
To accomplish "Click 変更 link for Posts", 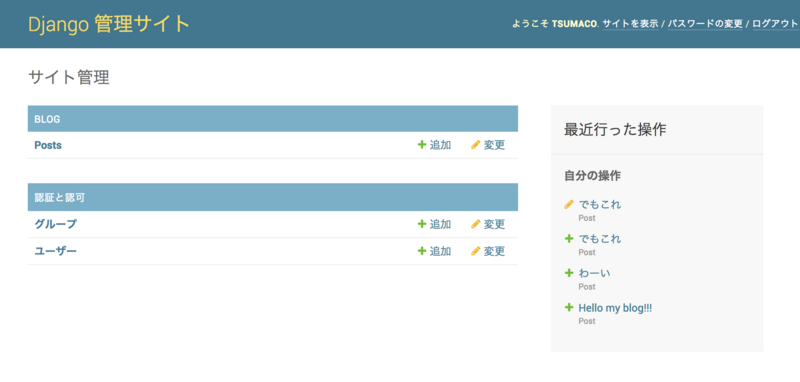I will [x=494, y=145].
